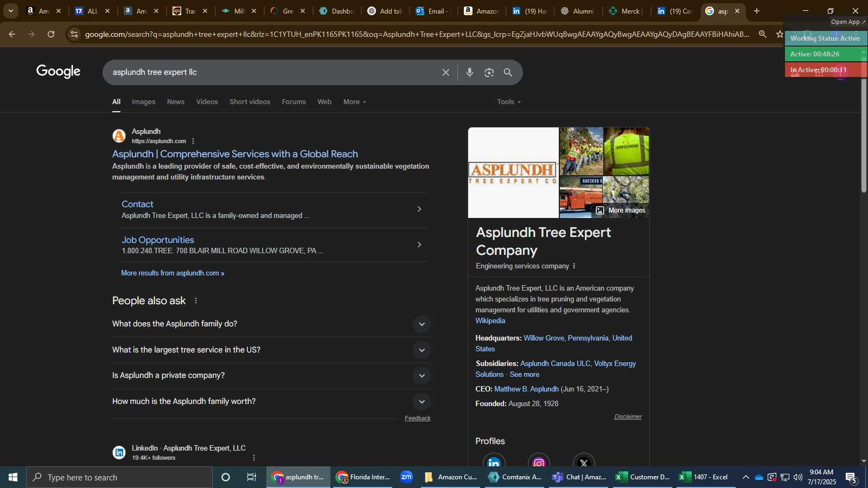Click the browser address bar URL
This screenshot has height=488, width=868.
(x=417, y=34)
